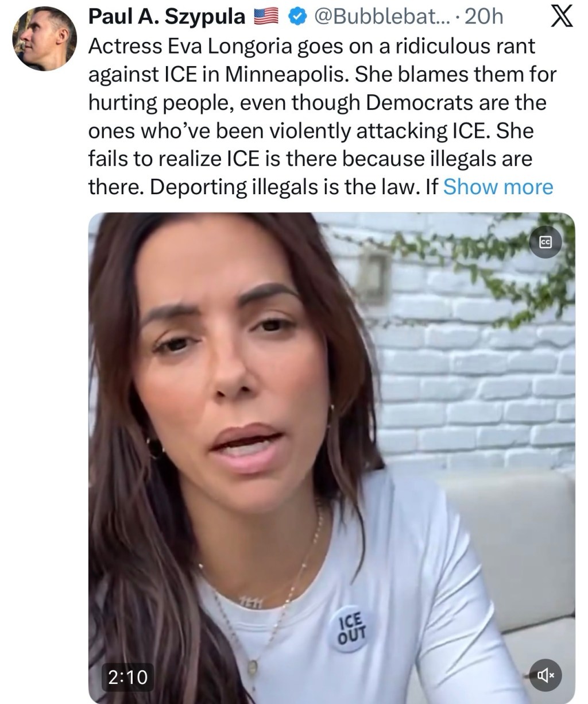Unmute the video with the speaker icon
Viewport: 588px width, 704px height.
(545, 676)
